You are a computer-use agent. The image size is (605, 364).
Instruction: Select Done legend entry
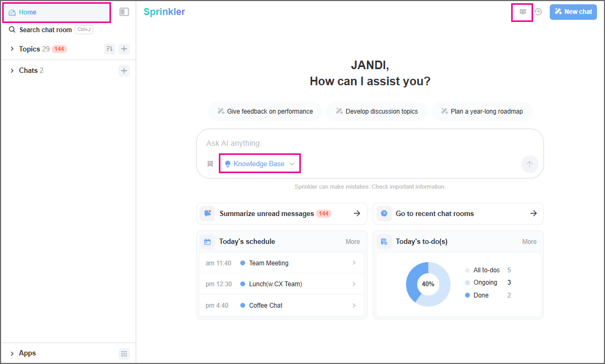(x=488, y=295)
